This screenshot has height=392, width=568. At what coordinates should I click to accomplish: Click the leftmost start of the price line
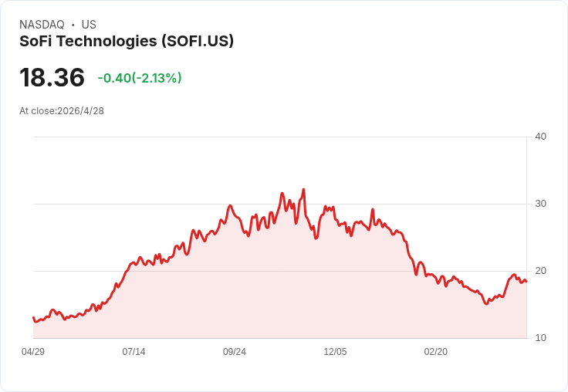click(33, 317)
